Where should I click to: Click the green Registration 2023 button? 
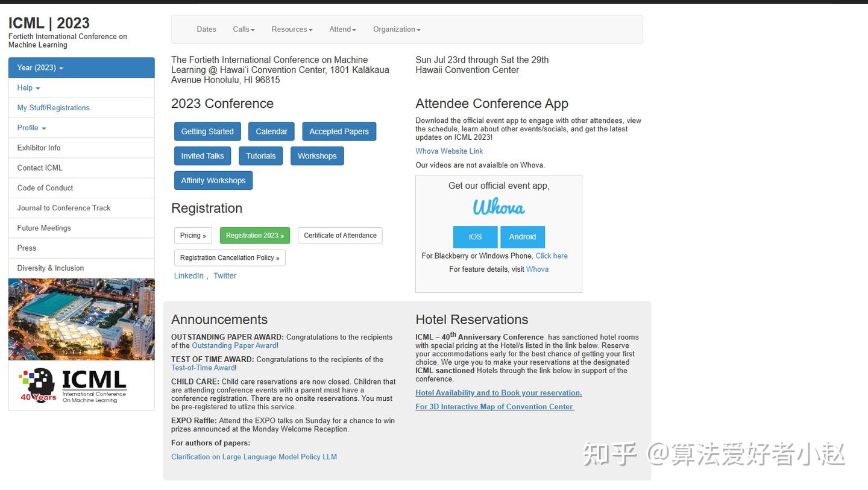[x=254, y=236]
